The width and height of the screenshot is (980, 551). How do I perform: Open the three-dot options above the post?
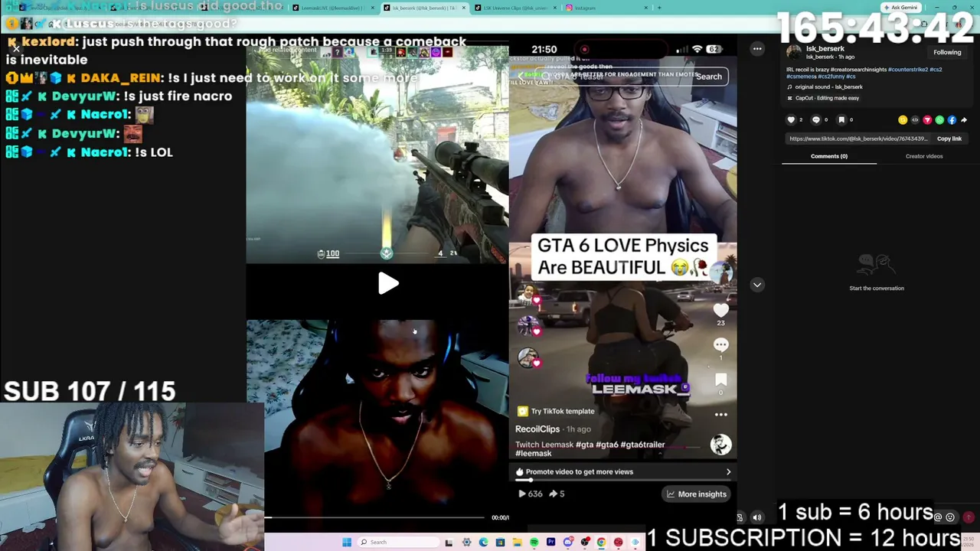[757, 49]
